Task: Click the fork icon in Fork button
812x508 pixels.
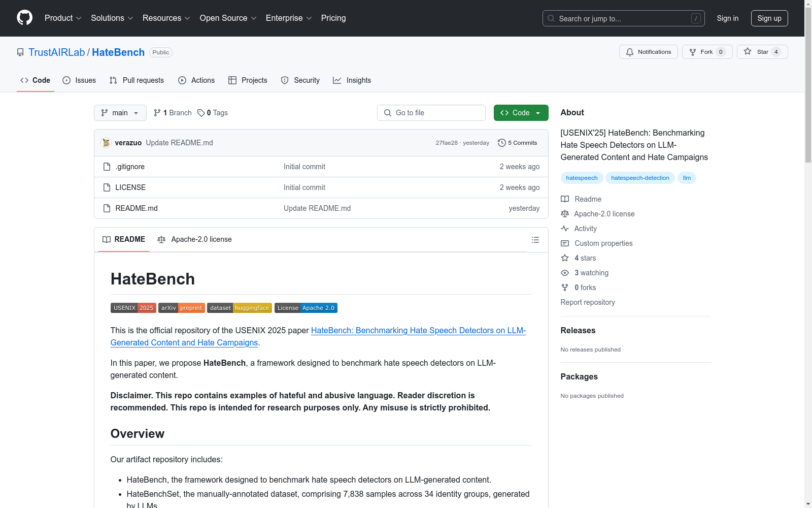Action: 693,52
